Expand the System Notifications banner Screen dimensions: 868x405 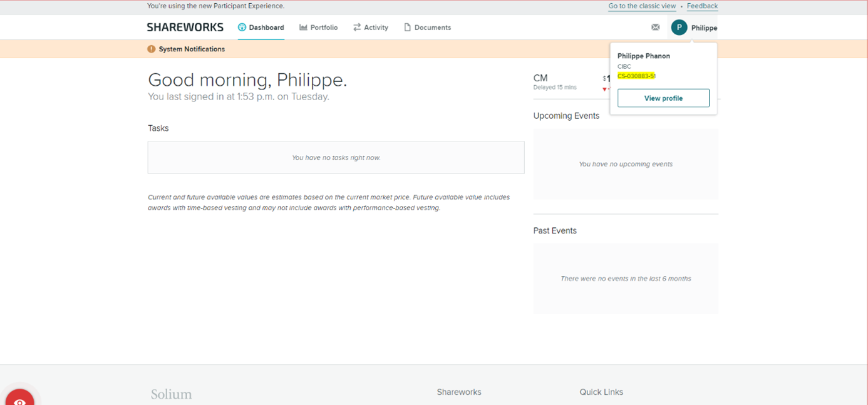(192, 49)
